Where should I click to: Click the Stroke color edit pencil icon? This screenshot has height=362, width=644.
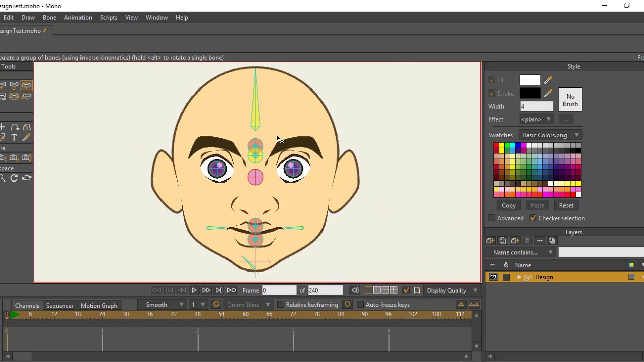(548, 93)
